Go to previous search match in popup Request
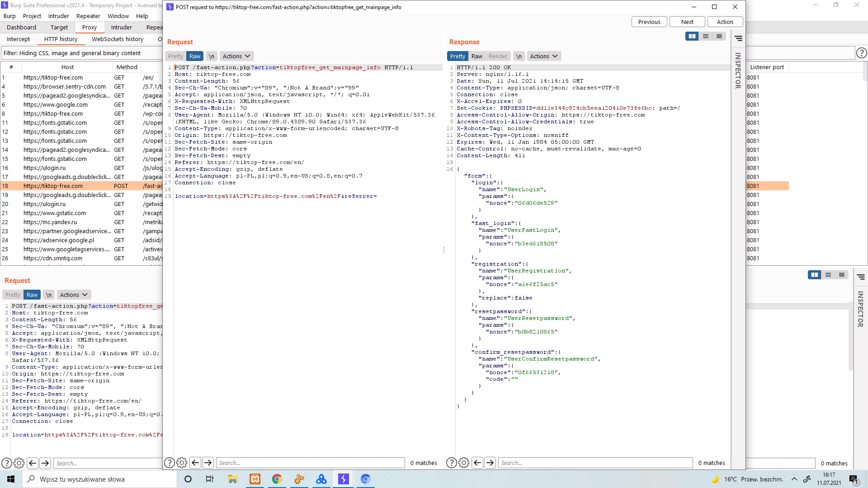 [195, 463]
